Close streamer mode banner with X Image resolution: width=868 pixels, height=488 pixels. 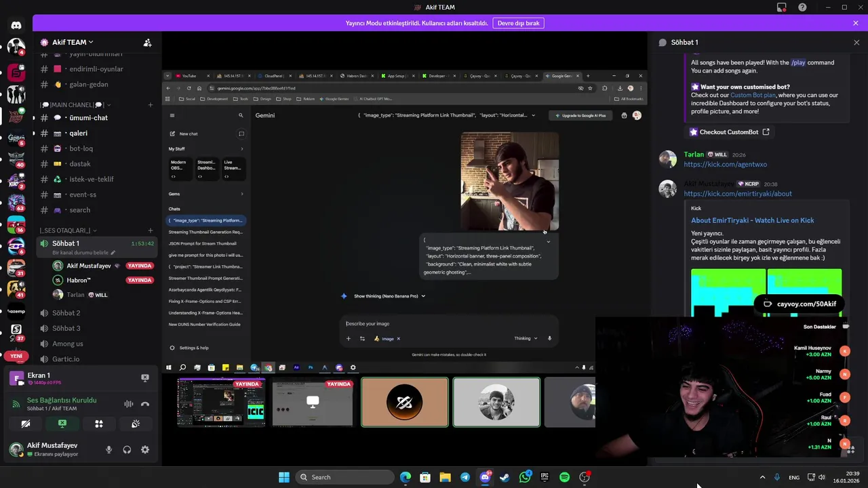pos(856,23)
